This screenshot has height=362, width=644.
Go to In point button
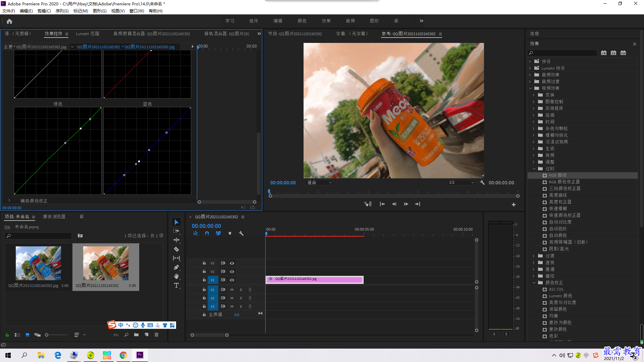(x=382, y=204)
